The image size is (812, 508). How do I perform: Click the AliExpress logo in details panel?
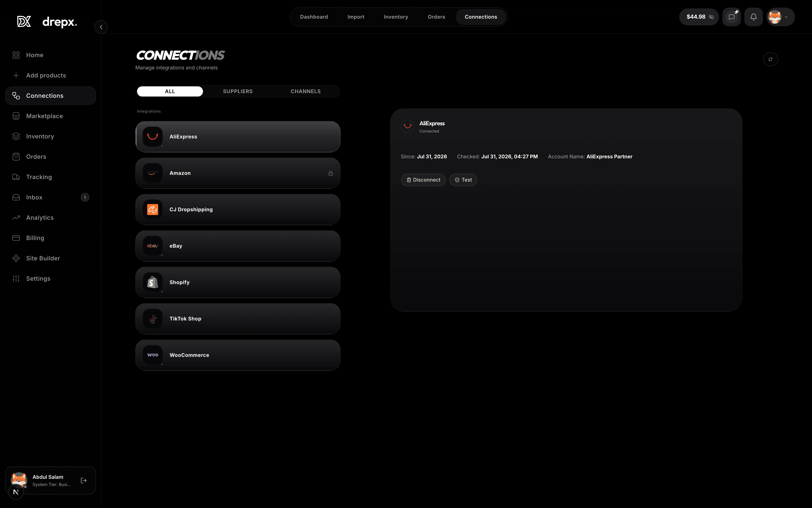(408, 126)
